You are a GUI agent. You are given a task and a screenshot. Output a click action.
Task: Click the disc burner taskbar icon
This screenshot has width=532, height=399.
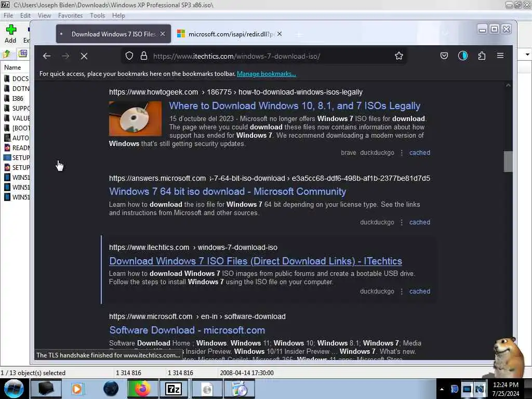[239, 389]
